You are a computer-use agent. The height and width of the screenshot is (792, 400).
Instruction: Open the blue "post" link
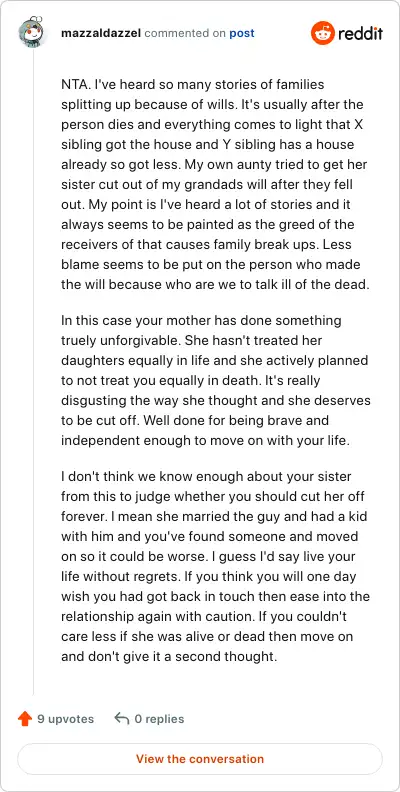click(x=242, y=34)
